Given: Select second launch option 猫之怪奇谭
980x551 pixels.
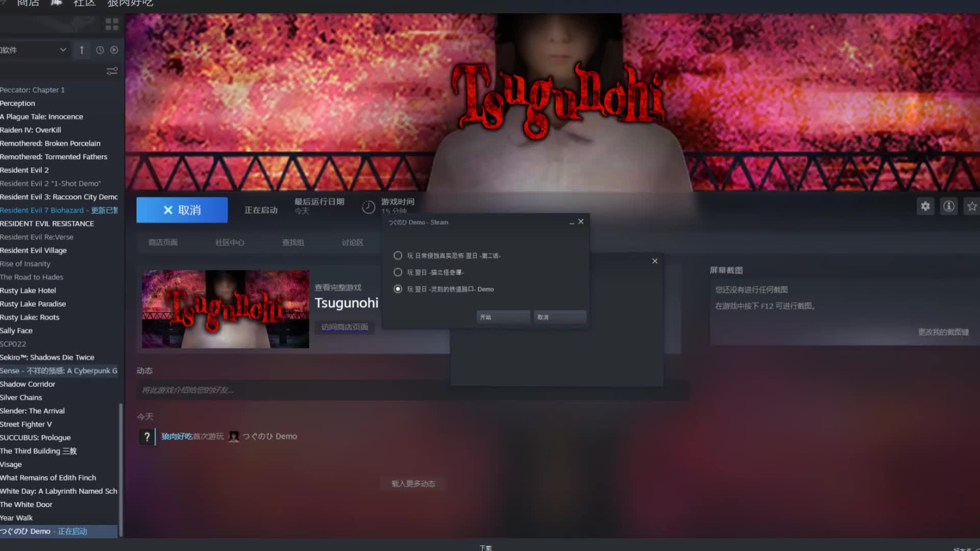Looking at the screenshot, I should [x=398, y=272].
